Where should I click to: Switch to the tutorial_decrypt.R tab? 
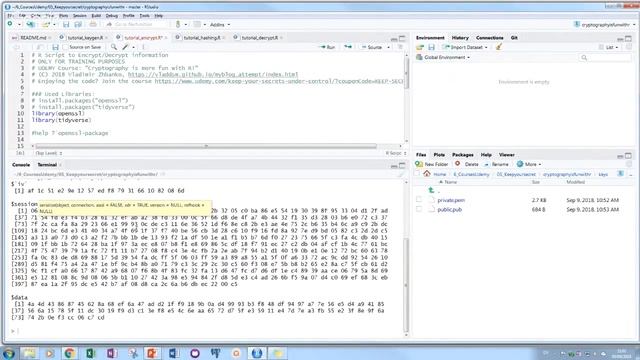[x=259, y=38]
